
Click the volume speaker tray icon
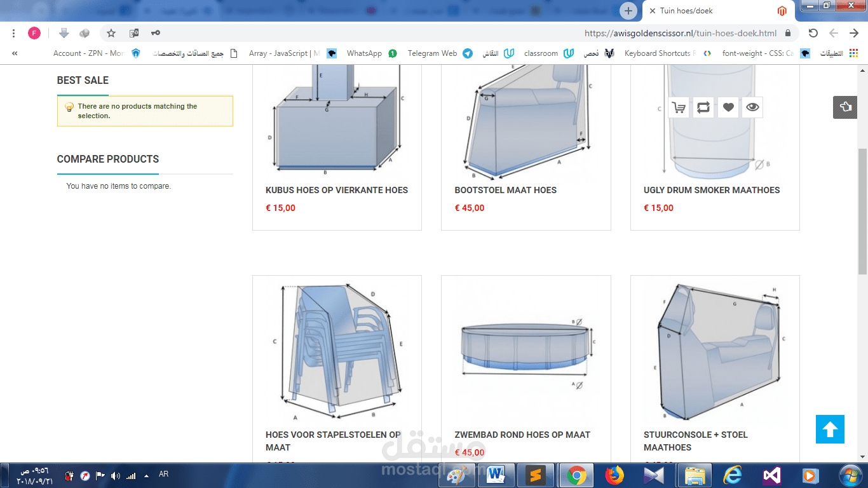click(115, 475)
